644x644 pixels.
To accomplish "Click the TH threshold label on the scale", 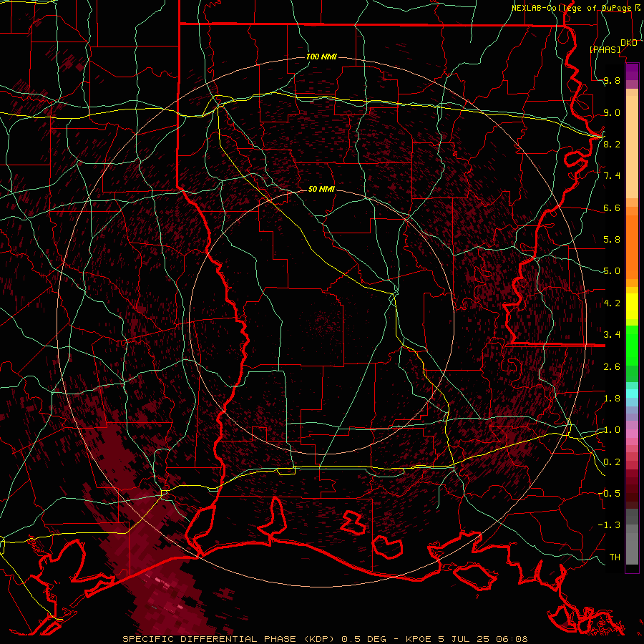I will (615, 557).
